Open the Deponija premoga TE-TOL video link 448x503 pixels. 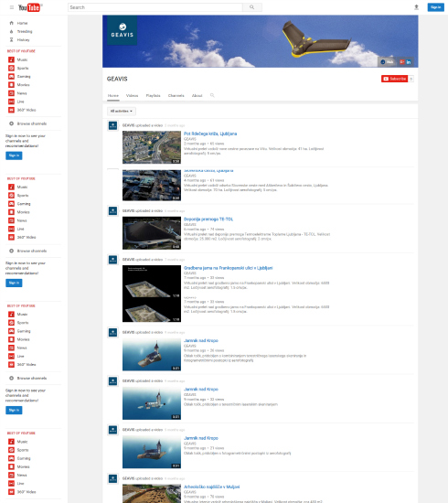coord(208,219)
